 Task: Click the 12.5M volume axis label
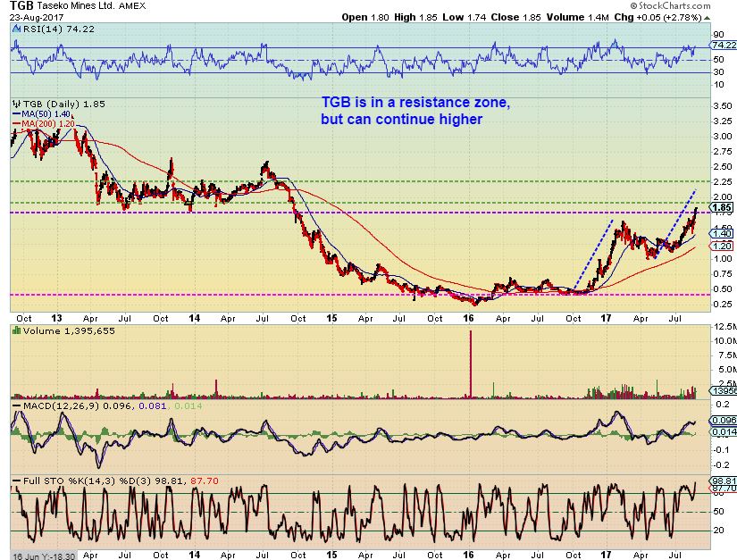(x=724, y=327)
